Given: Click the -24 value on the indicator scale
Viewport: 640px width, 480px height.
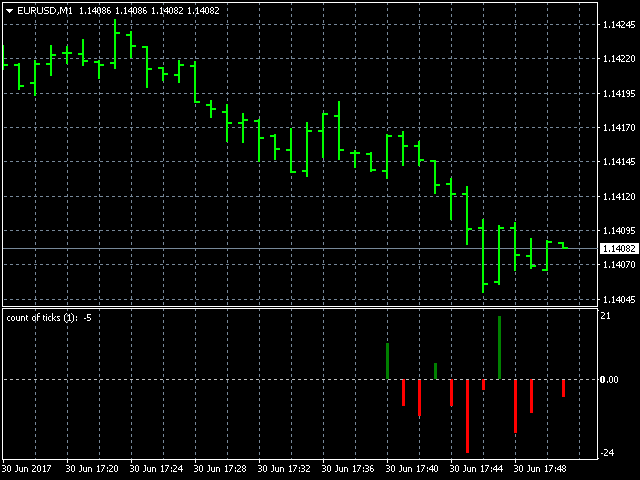Looking at the screenshot, I should [x=608, y=452].
